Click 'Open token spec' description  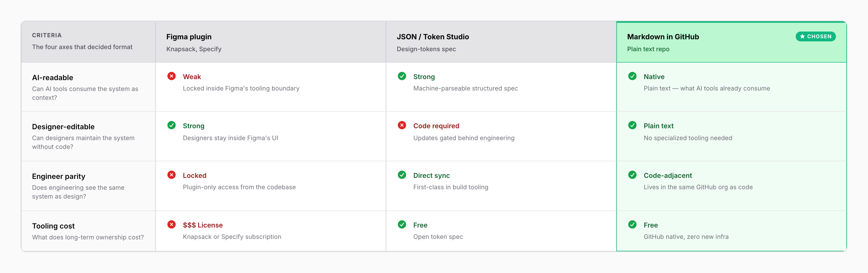pos(438,237)
